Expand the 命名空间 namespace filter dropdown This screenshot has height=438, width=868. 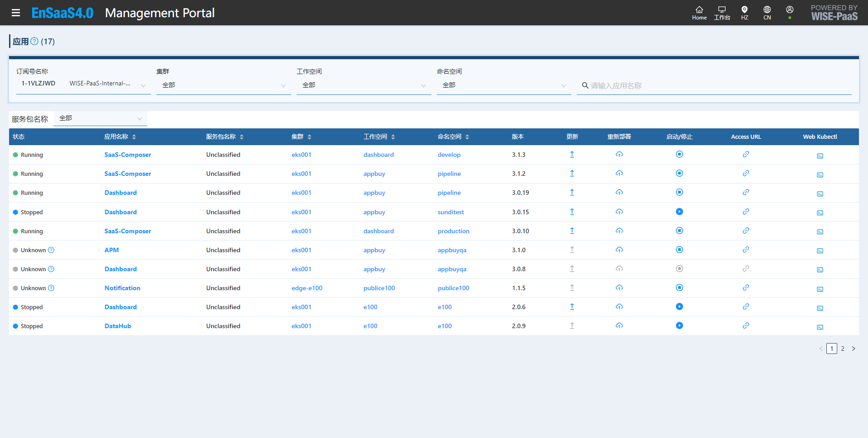pyautogui.click(x=504, y=85)
